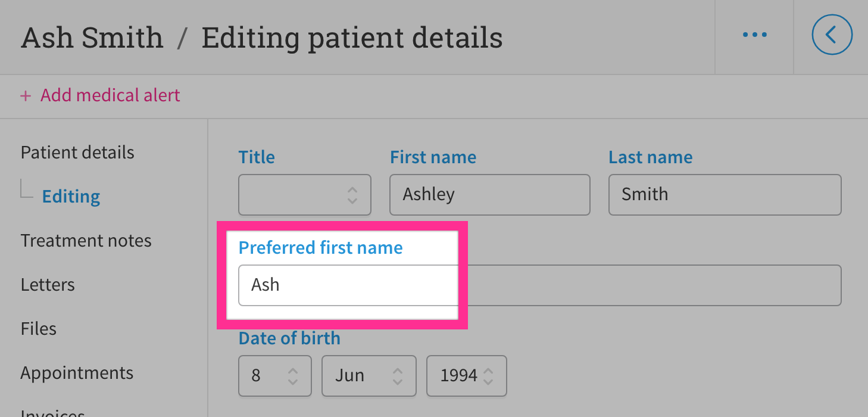Click Ash Smith in the breadcrumb header
868x417 pixels.
92,37
